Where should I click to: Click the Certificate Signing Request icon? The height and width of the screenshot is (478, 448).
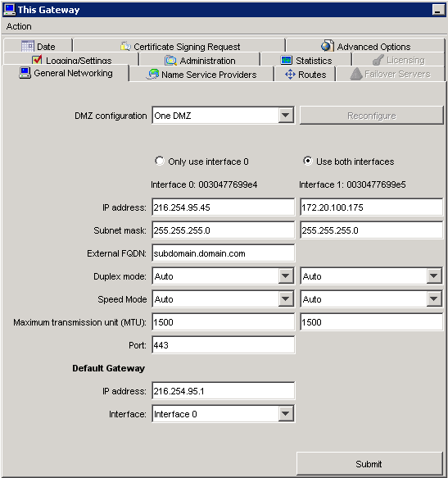coord(125,47)
